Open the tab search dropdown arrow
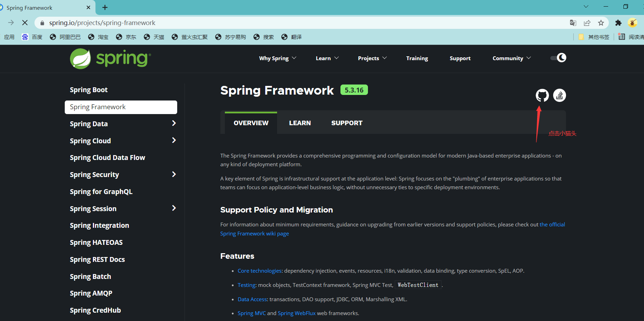Viewport: 644px width, 321px height. coord(586,7)
